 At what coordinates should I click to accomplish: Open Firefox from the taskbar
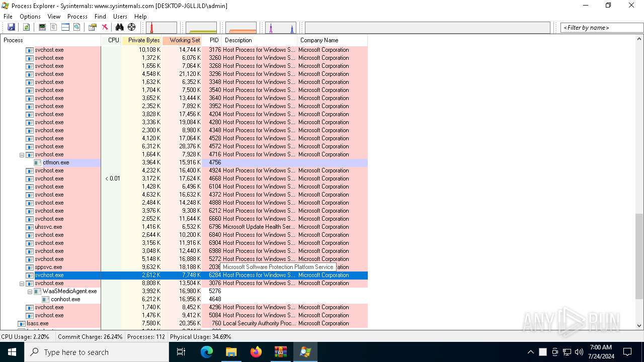[x=256, y=352]
